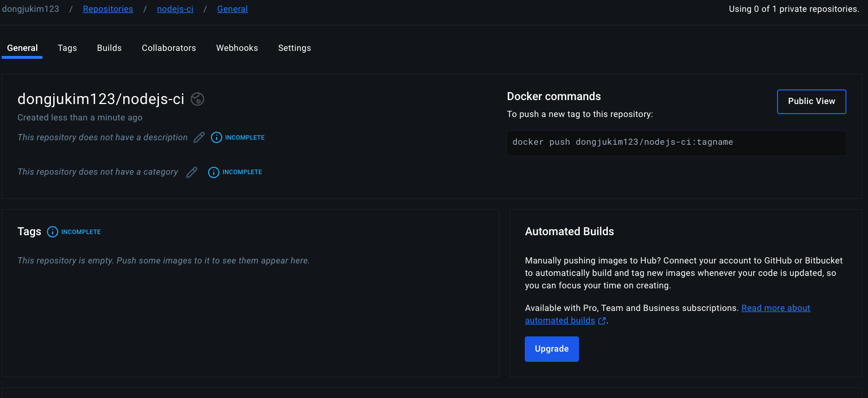Edit the repository description pencil icon
Image resolution: width=868 pixels, height=398 pixels.
click(x=199, y=137)
